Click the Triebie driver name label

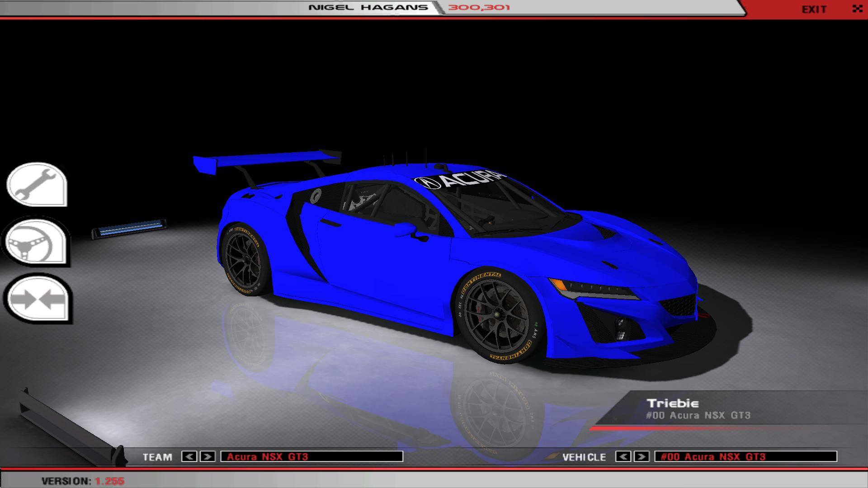tap(673, 403)
